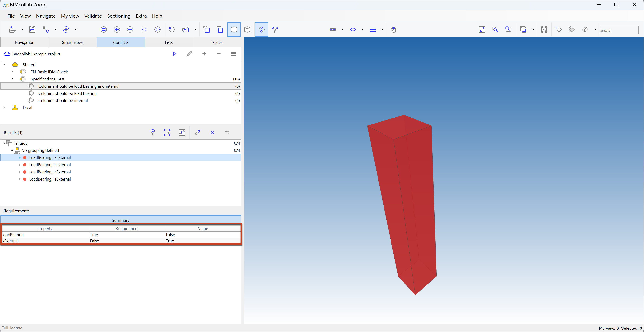644x332 pixels.
Task: Open dropdown arrow beside connect nodes icon
Action: coord(56,30)
